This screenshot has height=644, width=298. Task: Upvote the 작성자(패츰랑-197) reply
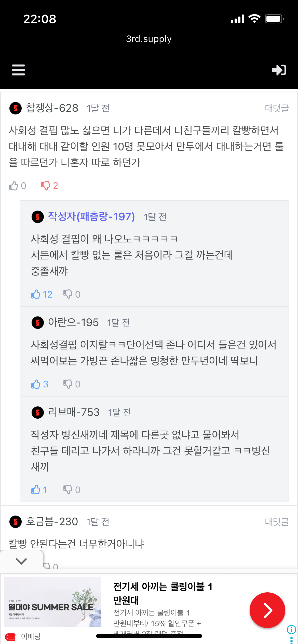click(x=36, y=294)
